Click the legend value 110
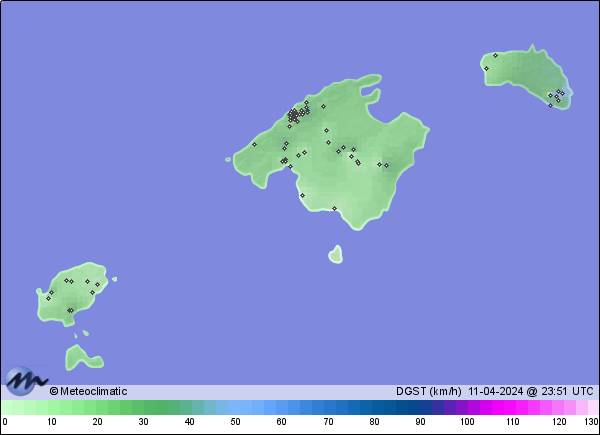This screenshot has width=600, height=435. click(x=513, y=422)
